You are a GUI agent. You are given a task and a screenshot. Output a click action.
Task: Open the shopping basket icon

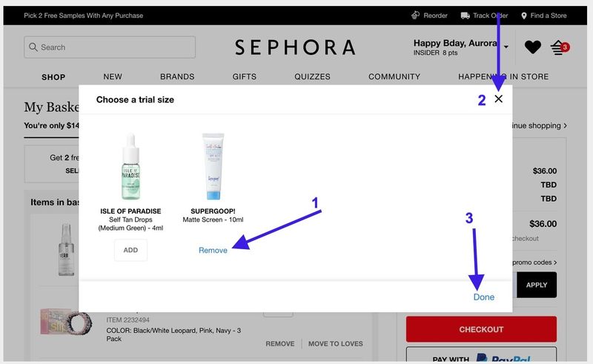coord(560,47)
